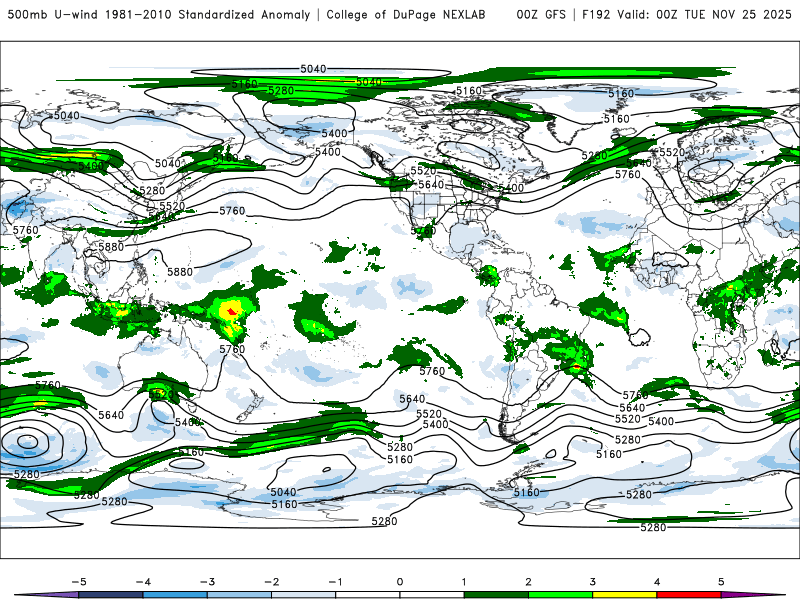
Task: Click the dark green 1 to 2 colorbar segment
Action: 496,595
